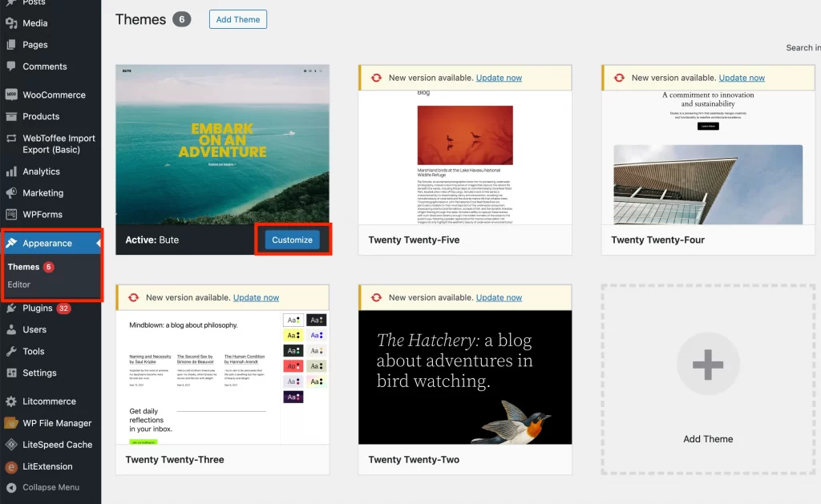The height and width of the screenshot is (504, 821).
Task: Click the Add Theme button at top
Action: (x=238, y=19)
